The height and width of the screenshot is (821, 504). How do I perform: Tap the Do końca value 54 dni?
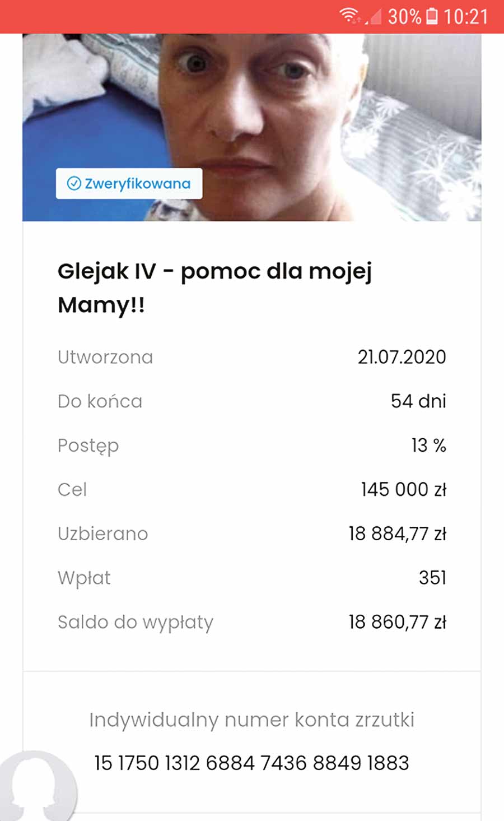418,401
